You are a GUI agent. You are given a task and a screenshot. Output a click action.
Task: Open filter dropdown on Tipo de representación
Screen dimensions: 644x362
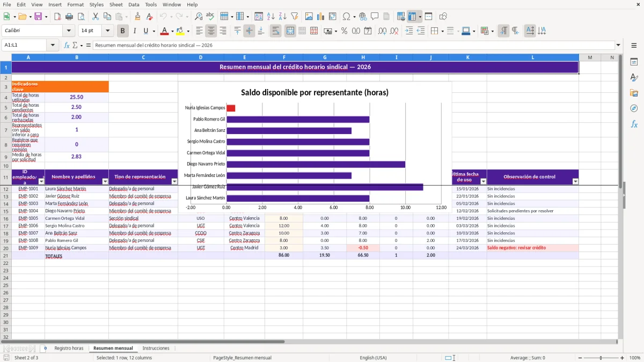[174, 181]
